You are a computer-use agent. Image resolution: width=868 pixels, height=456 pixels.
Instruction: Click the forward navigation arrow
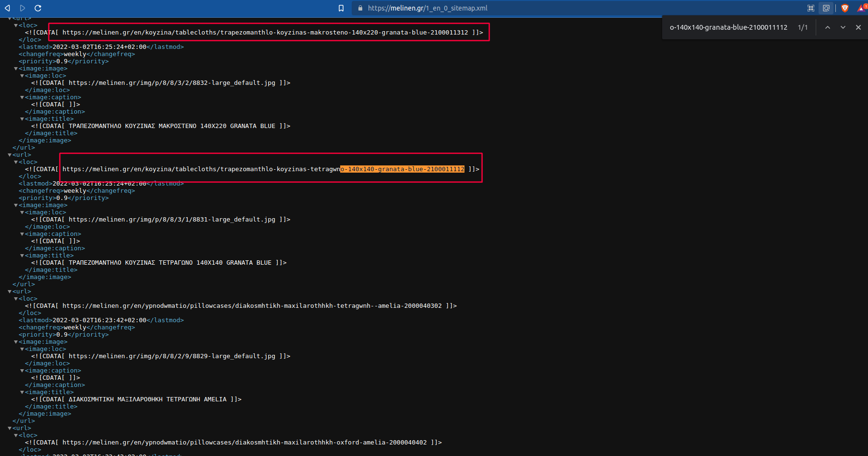[23, 8]
